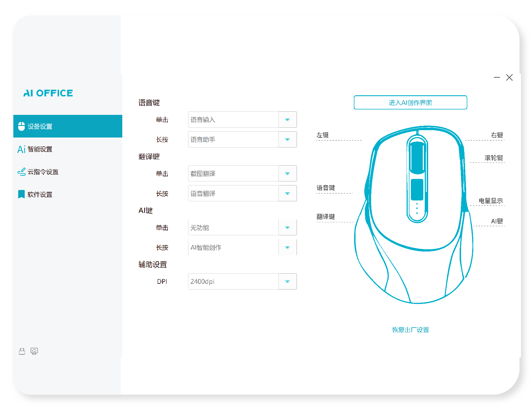Click the 进入AI创作界面 button
Image resolution: width=532 pixels, height=410 pixels.
pos(410,102)
